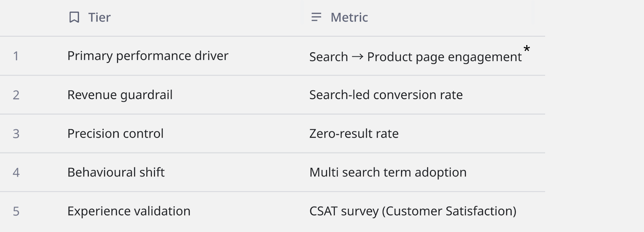
Task: Select row number 4
Action: click(x=16, y=172)
